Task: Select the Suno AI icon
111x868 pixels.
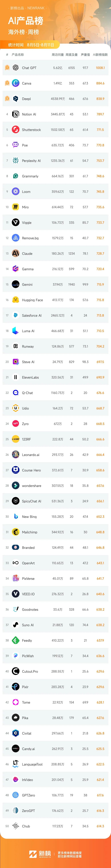Action: pyautogui.click(x=15, y=625)
